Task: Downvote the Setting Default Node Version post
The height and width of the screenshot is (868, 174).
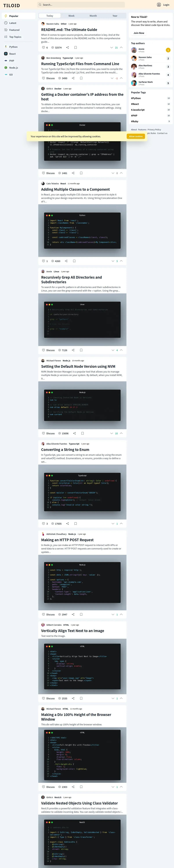Action: (x=112, y=433)
